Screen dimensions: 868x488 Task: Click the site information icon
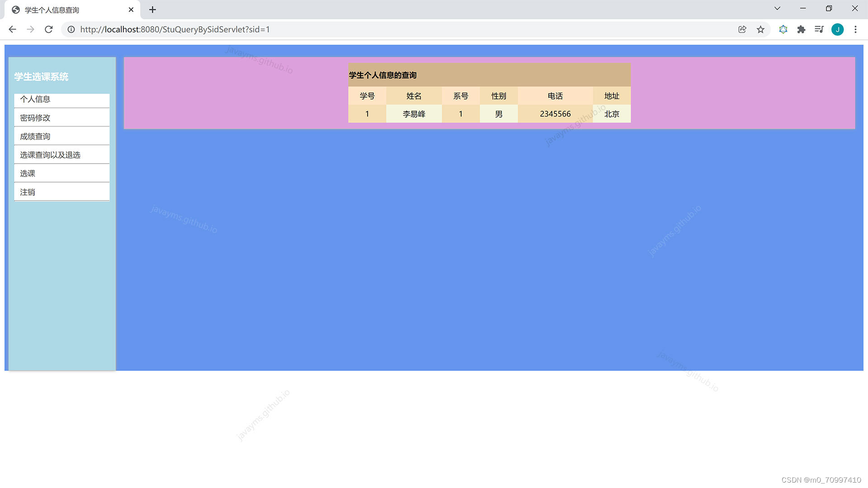71,29
